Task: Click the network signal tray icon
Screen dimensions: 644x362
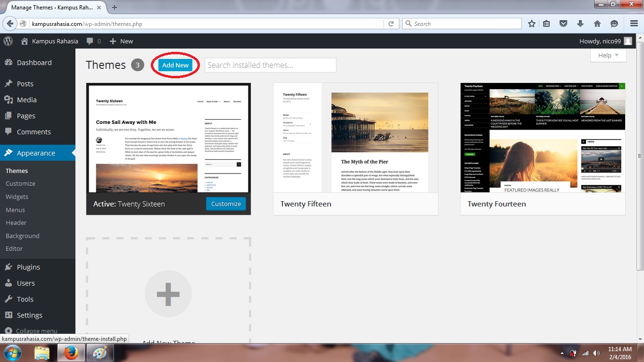Action: pyautogui.click(x=585, y=353)
